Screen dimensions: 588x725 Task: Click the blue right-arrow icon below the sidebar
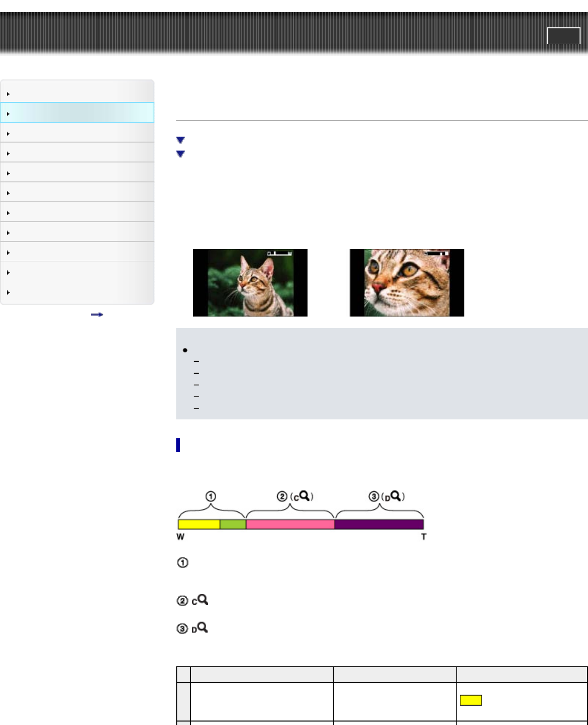pyautogui.click(x=97, y=315)
